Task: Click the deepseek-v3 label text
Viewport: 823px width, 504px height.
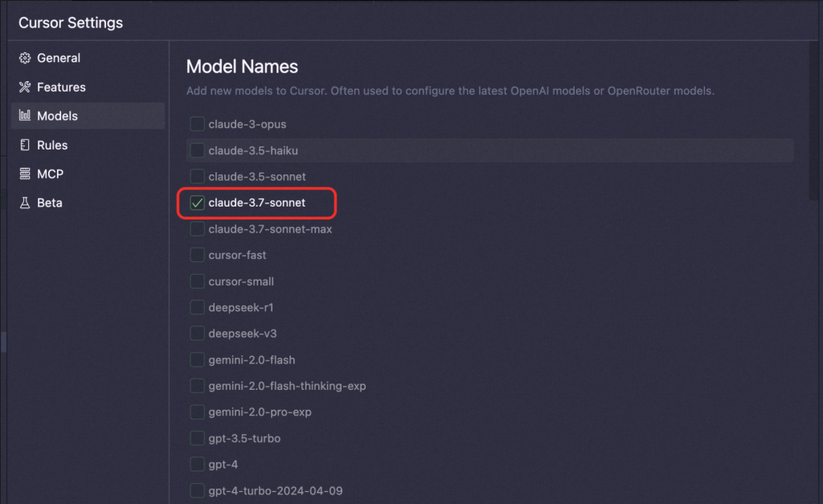Action: point(243,334)
